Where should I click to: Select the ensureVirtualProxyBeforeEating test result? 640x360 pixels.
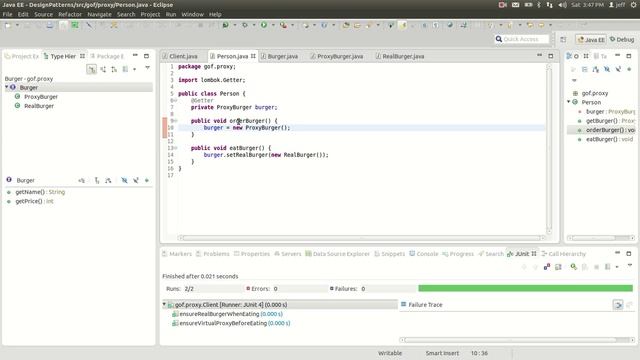pos(231,323)
